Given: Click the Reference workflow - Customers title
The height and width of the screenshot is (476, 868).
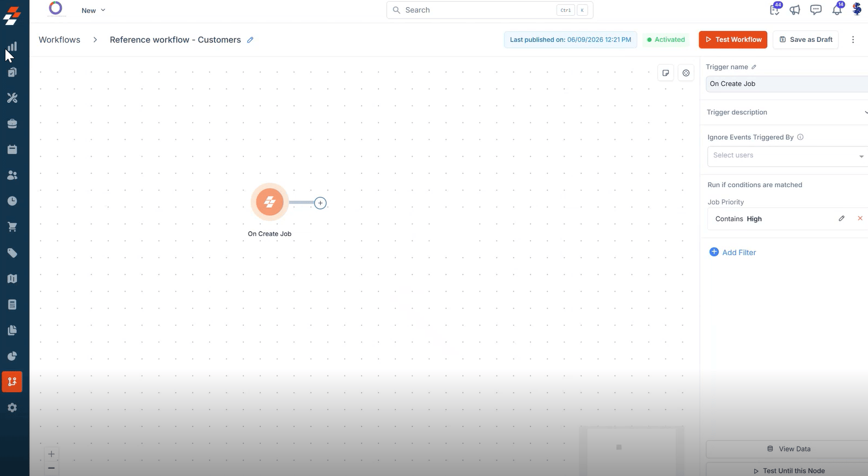Looking at the screenshot, I should (x=175, y=40).
